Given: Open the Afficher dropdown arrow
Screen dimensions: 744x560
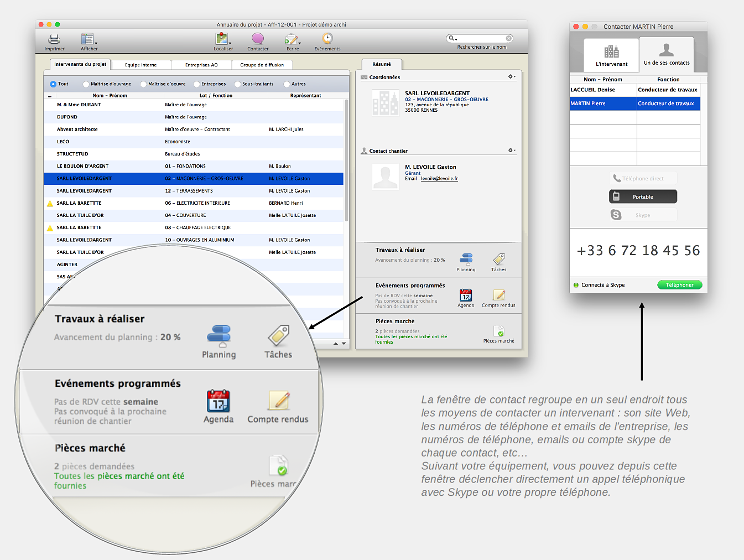Looking at the screenshot, I should coord(96,43).
